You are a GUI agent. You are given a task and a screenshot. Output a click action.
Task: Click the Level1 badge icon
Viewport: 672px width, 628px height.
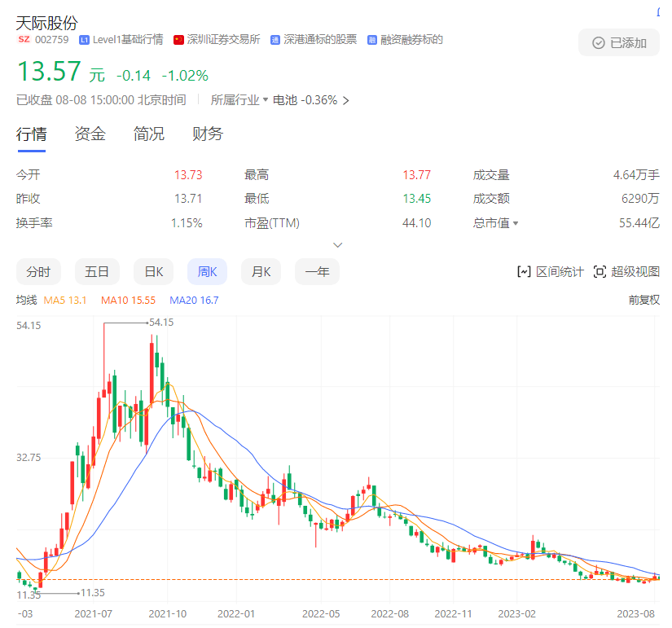coord(84,40)
